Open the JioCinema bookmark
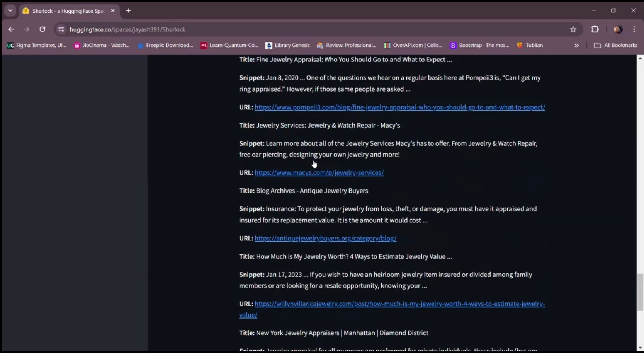 coord(102,45)
